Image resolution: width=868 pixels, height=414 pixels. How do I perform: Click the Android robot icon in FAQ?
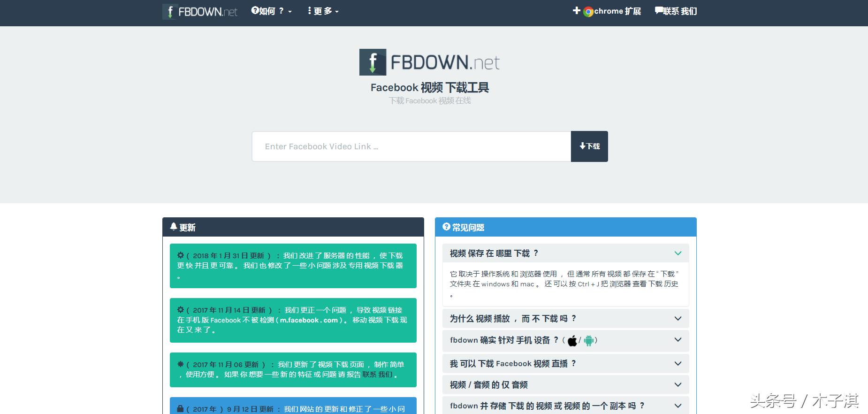(x=589, y=341)
